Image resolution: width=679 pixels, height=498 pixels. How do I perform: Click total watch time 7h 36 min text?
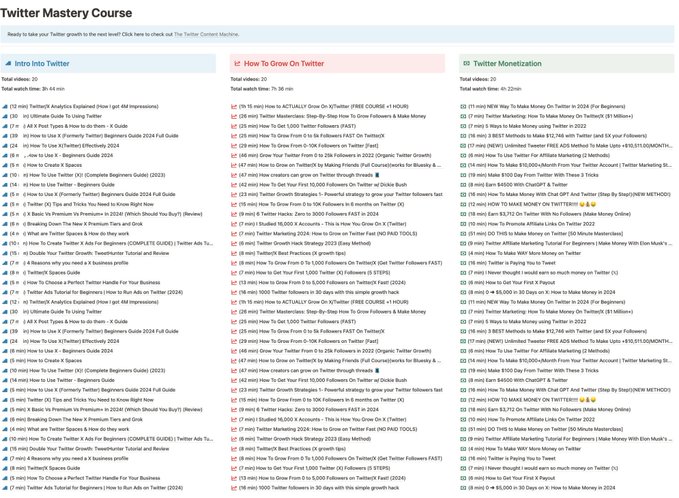(262, 89)
